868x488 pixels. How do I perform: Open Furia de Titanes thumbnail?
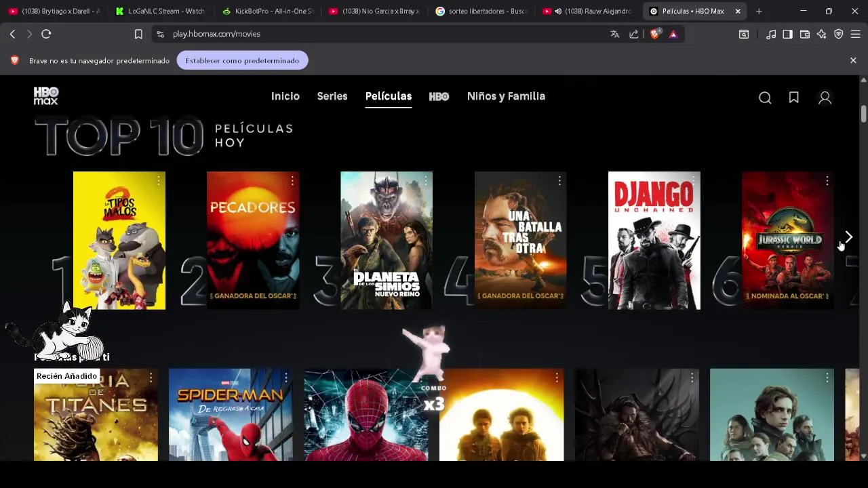tap(96, 415)
